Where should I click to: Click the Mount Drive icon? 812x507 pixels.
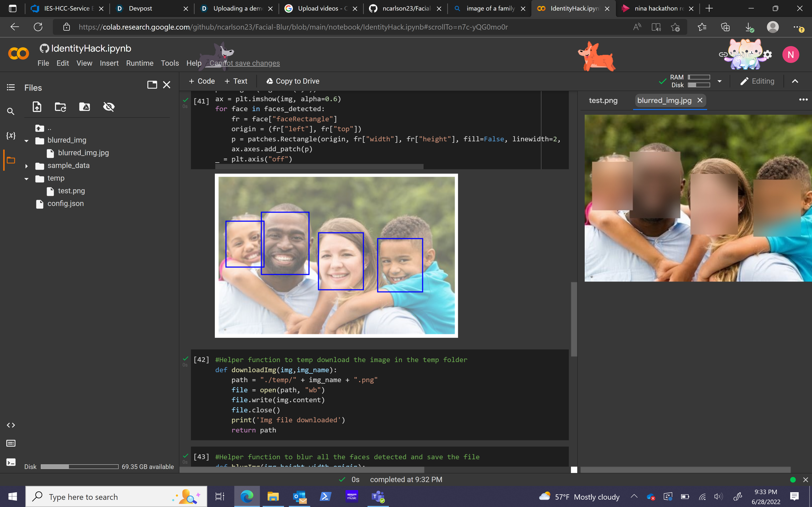tap(85, 107)
